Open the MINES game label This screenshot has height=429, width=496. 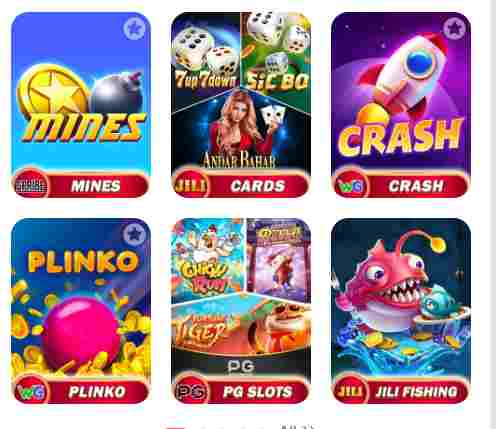[96, 186]
